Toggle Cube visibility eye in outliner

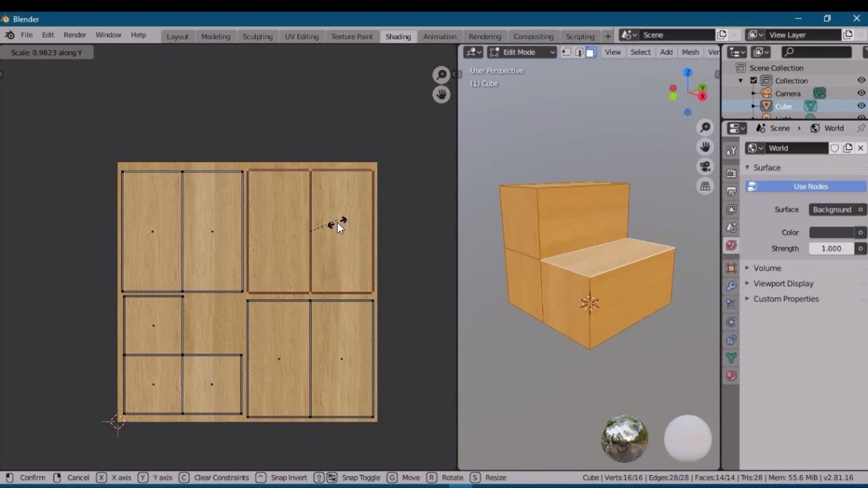[x=861, y=106]
